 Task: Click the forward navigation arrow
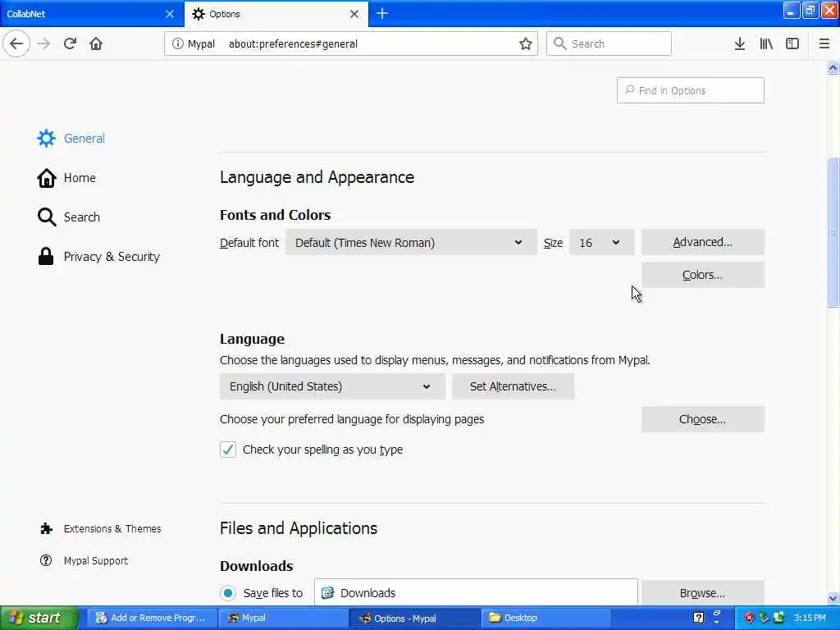point(43,43)
